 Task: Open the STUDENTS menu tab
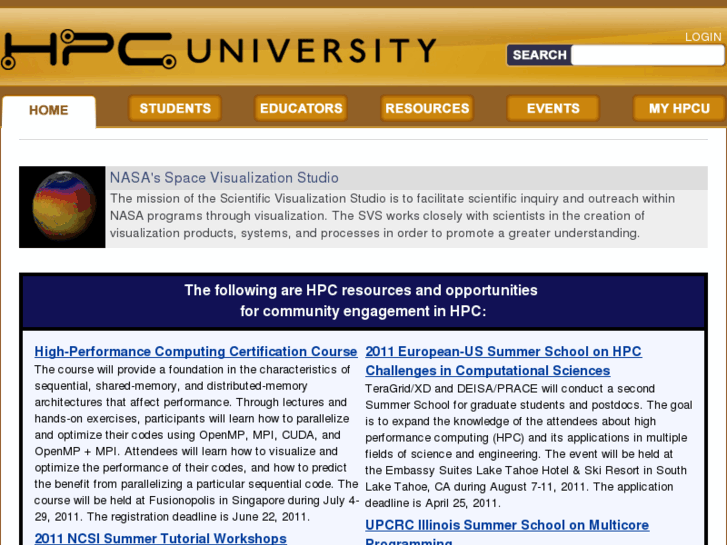click(x=175, y=109)
